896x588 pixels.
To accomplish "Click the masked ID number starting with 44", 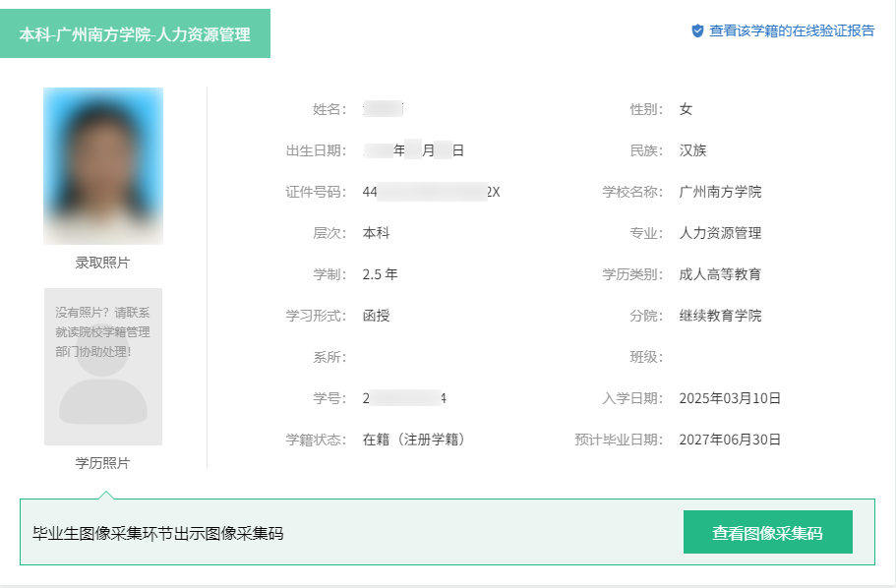I will (432, 192).
